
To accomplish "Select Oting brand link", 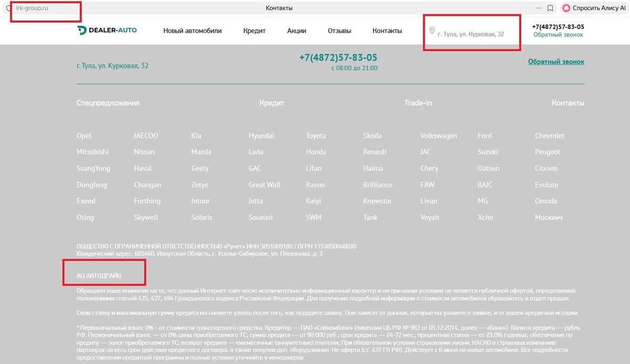I will pyautogui.click(x=85, y=217).
